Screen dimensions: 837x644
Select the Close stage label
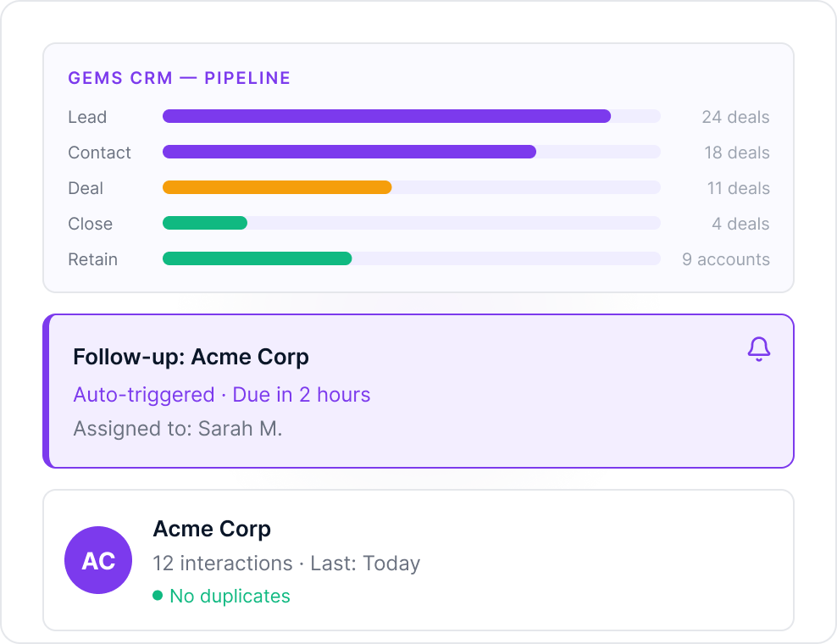[x=90, y=224]
